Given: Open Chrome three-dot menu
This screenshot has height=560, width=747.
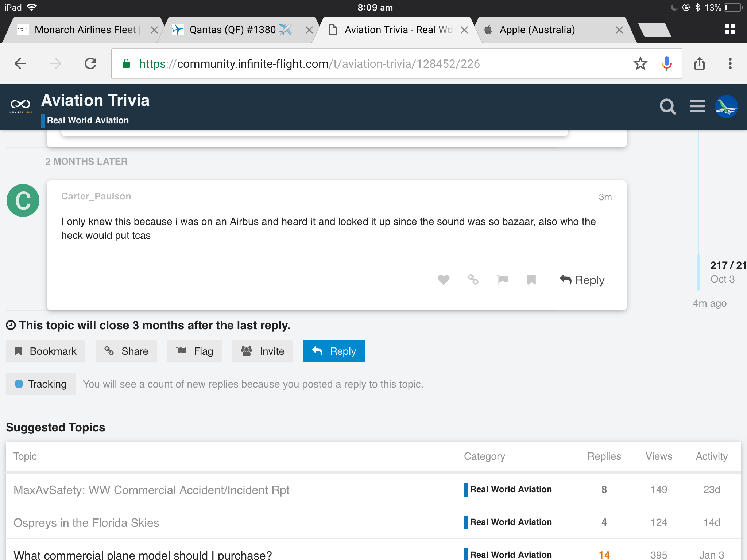Looking at the screenshot, I should (730, 64).
